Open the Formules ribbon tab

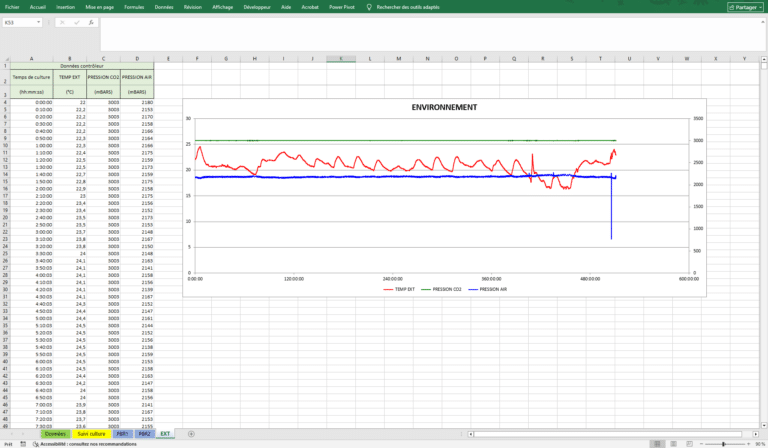[x=134, y=6]
